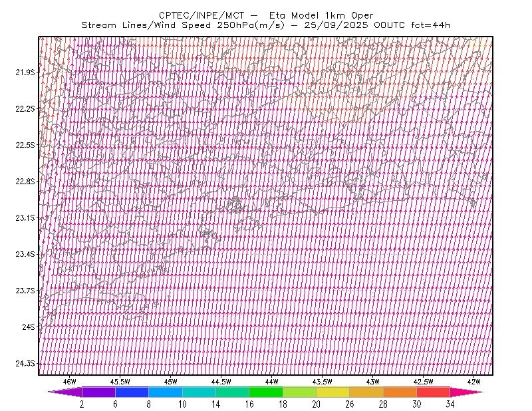Click the latitude label '21.9S'
Viewport: 532px width, 411px height.
click(25, 72)
